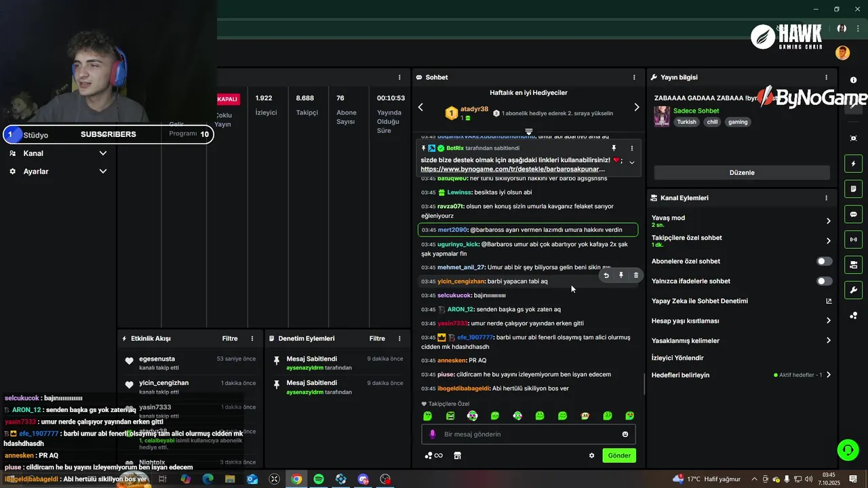The width and height of the screenshot is (868, 488).
Task: Toggle Yalnızca ifadelerle sohbet switch
Action: coord(824,281)
